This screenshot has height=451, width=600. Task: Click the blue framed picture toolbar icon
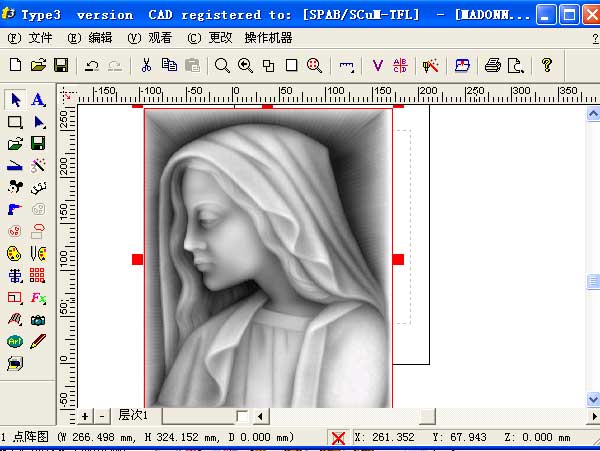462,65
